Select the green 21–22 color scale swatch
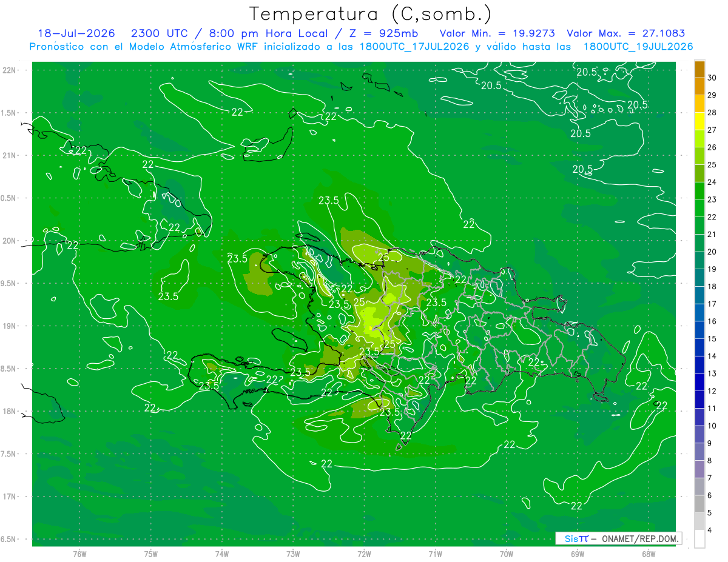The image size is (728, 562). [699, 226]
